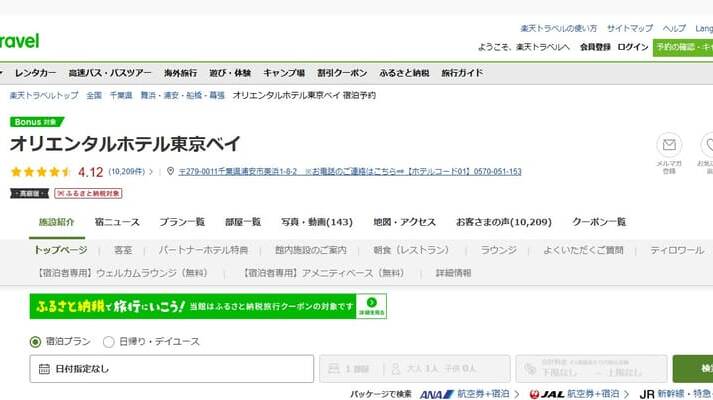Click the green search button
Screen dimensions: 713x400
click(x=693, y=369)
